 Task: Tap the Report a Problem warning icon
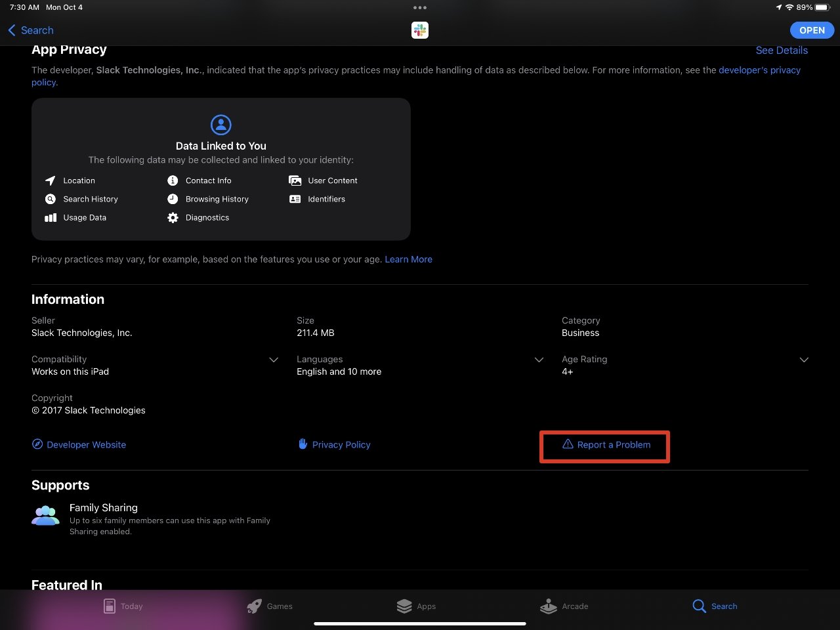coord(568,444)
